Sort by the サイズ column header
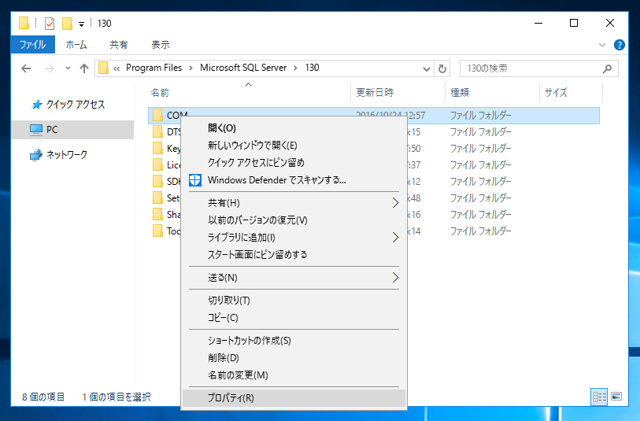The image size is (640, 421). pos(556,93)
